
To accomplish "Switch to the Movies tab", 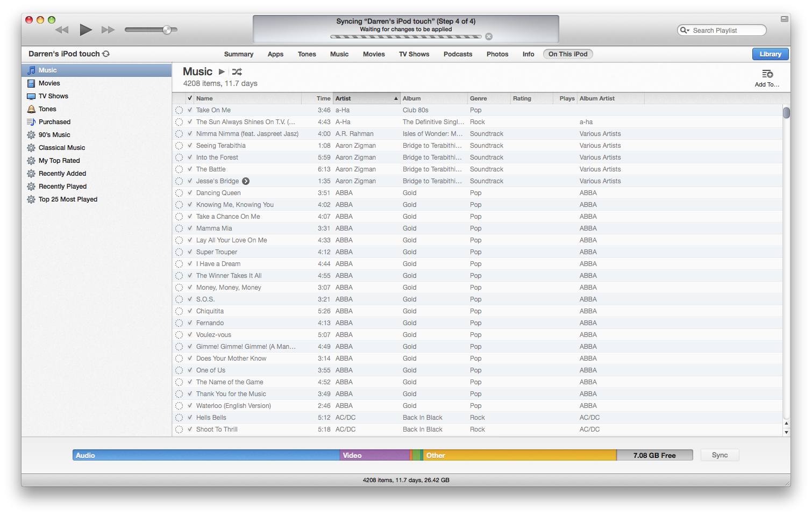I will pos(374,54).
